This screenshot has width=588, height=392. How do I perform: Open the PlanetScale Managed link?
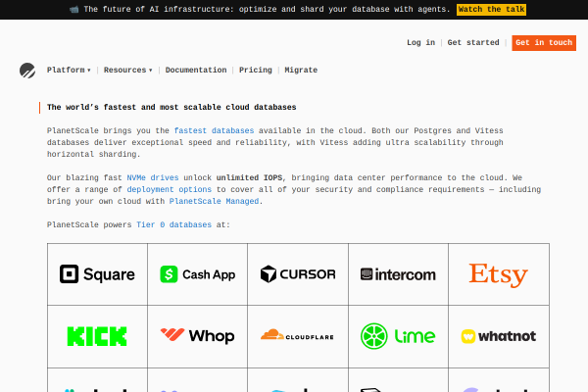[x=214, y=202]
